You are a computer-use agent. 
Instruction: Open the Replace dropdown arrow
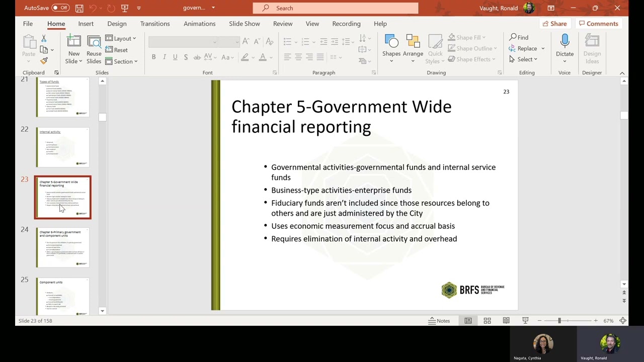pyautogui.click(x=543, y=48)
